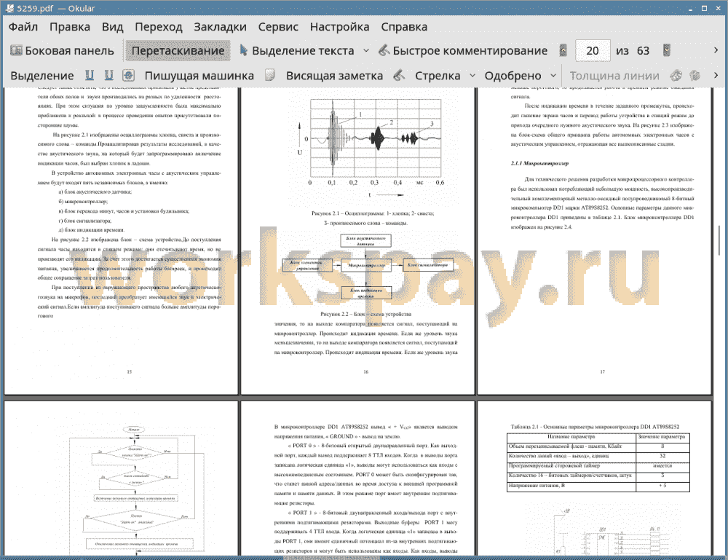Click the freehand line pen icon

coord(399,75)
